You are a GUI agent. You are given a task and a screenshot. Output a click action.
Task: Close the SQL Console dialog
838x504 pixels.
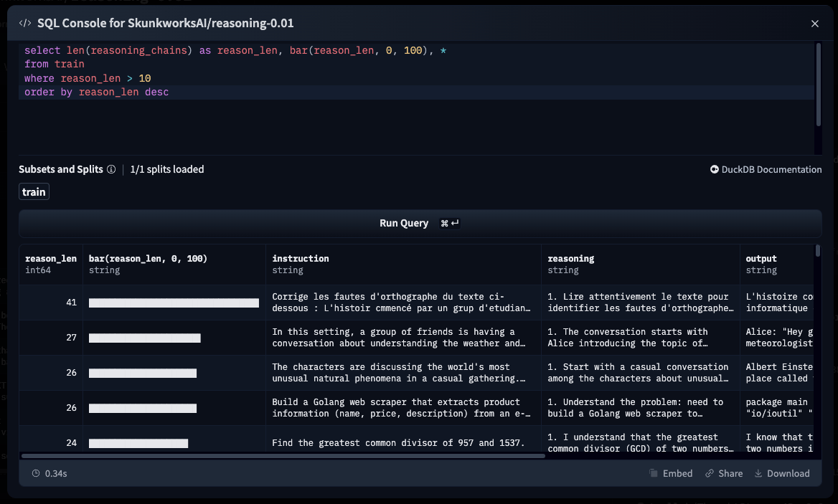tap(814, 24)
